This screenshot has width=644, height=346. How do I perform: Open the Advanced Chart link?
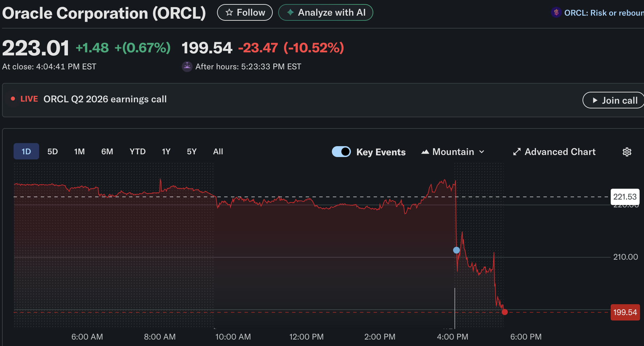click(x=554, y=152)
